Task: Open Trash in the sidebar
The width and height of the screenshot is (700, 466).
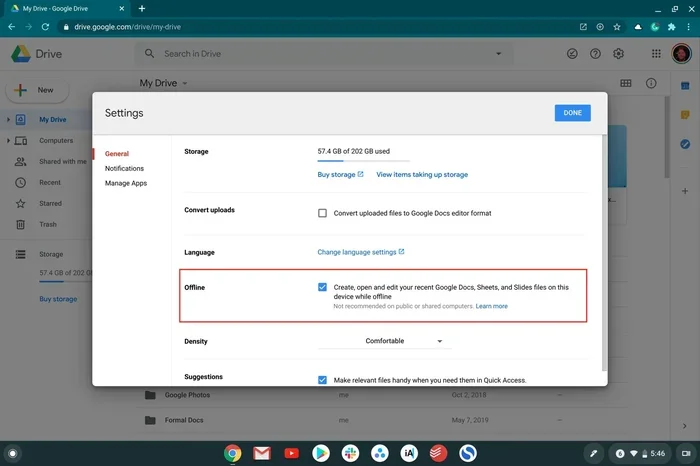Action: [x=48, y=225]
